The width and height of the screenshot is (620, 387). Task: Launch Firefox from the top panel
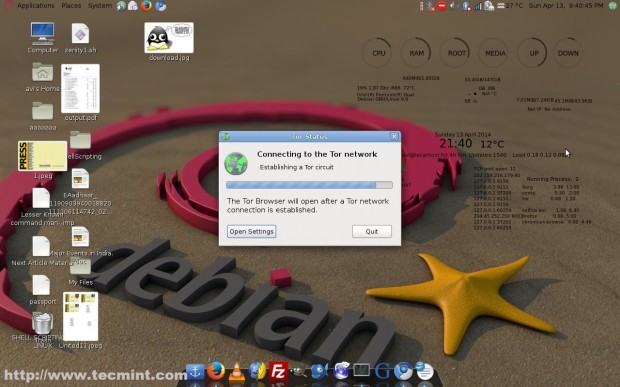(146, 6)
